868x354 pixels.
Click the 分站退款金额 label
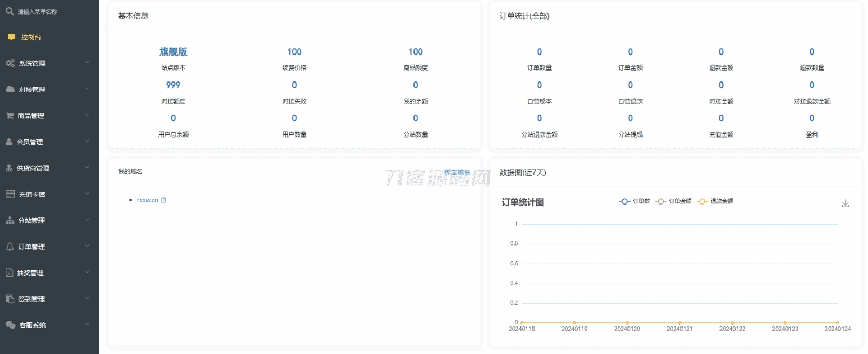pyautogui.click(x=539, y=134)
